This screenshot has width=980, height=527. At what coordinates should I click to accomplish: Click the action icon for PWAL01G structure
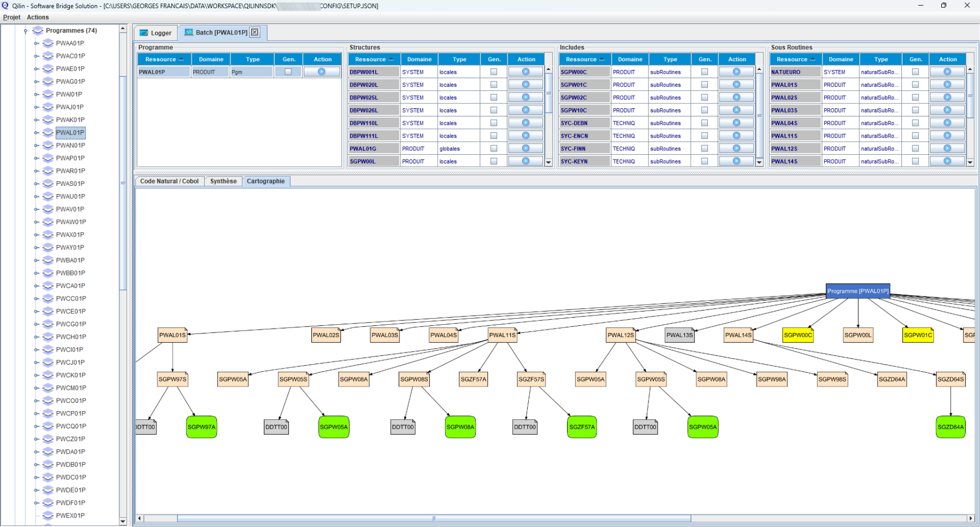[526, 149]
